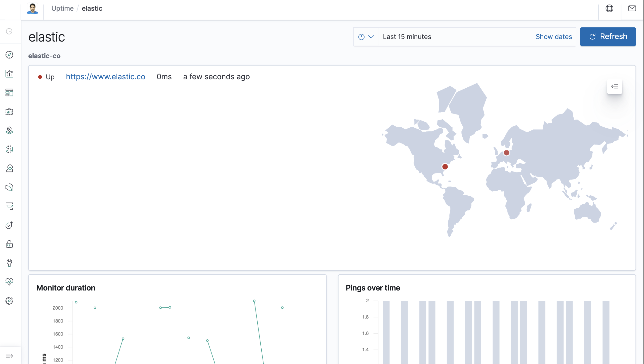Expand the sidebar navigation menu

[x=9, y=356]
